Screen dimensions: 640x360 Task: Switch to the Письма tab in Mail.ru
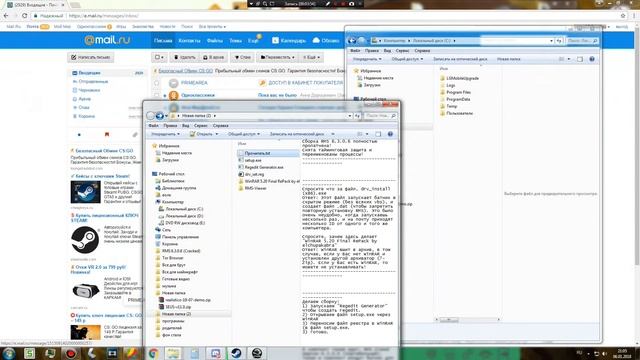[x=163, y=40]
